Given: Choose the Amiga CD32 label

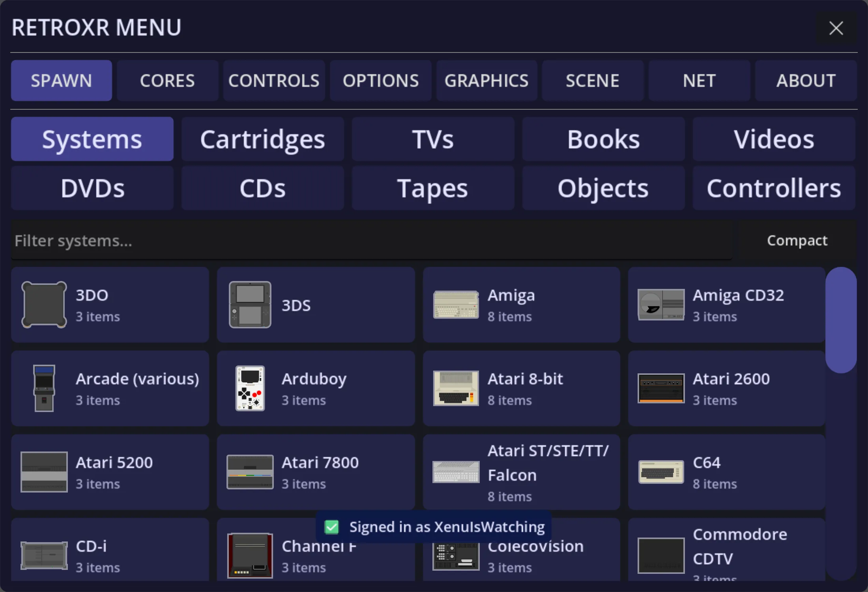Looking at the screenshot, I should [x=738, y=295].
